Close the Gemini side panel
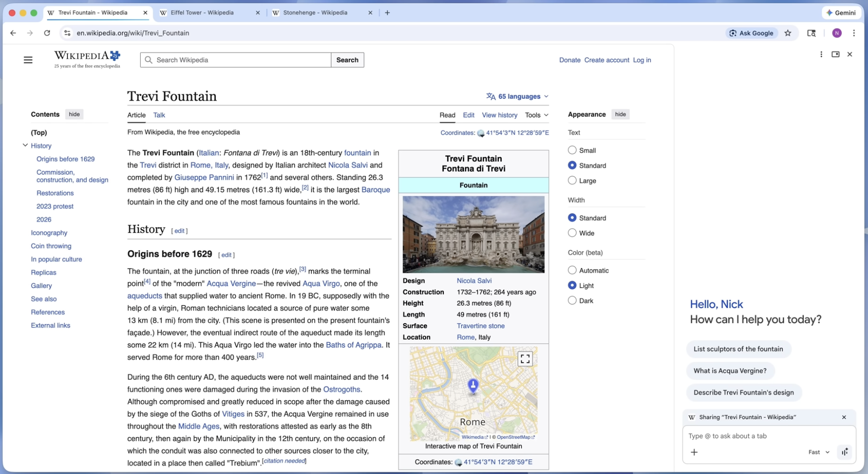The width and height of the screenshot is (868, 474). tap(850, 54)
